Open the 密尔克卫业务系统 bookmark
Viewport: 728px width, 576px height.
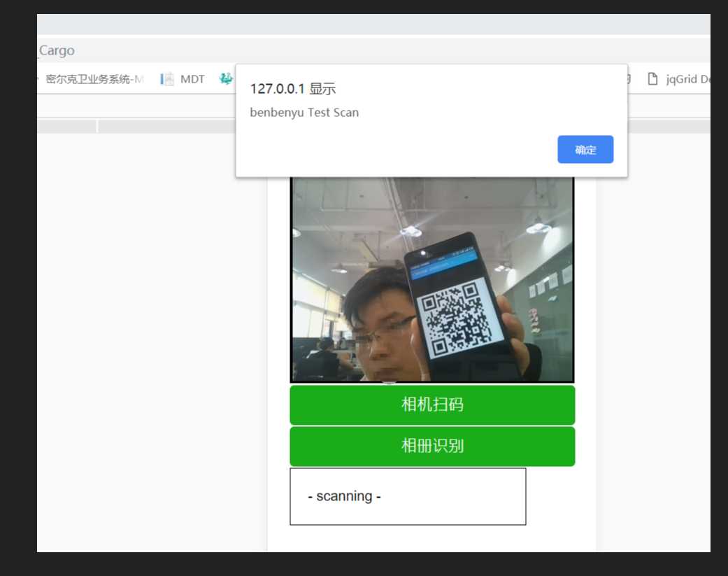point(94,79)
